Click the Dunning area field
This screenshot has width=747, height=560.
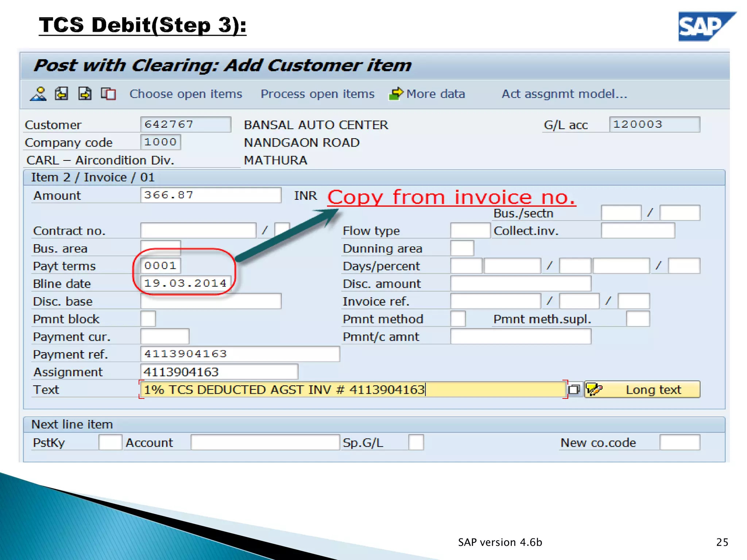tap(462, 248)
